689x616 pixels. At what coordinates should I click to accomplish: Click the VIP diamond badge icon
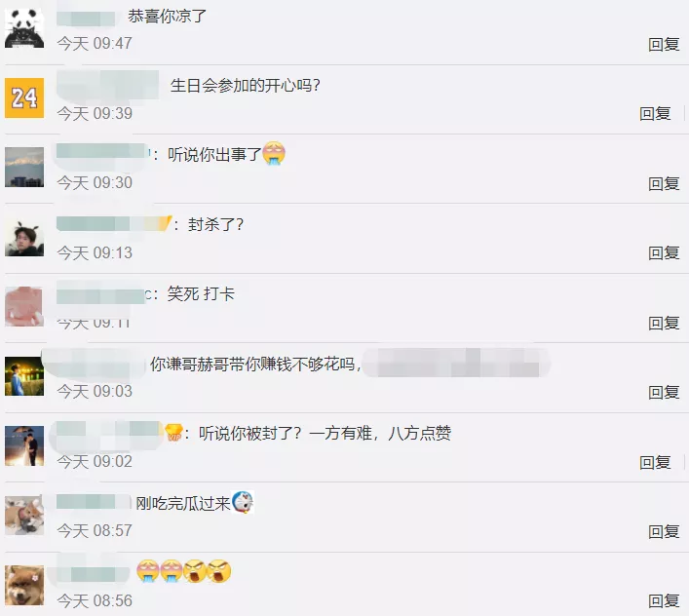[x=173, y=433]
